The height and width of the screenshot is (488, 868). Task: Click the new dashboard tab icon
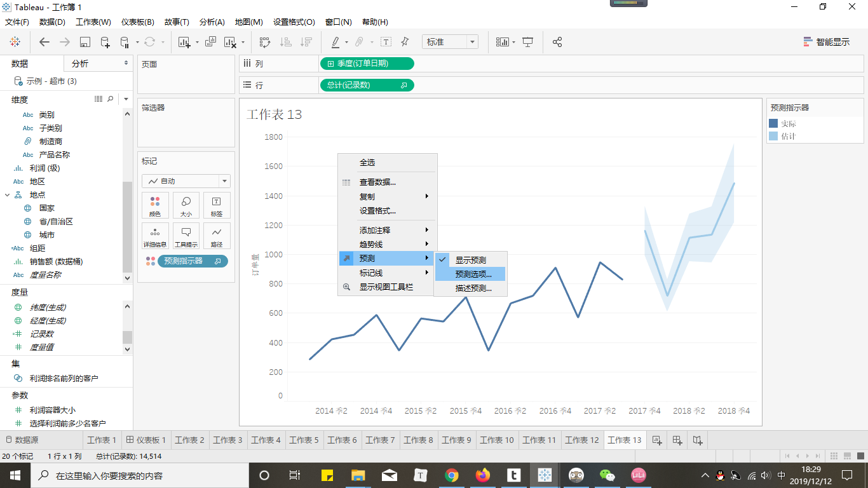point(677,440)
